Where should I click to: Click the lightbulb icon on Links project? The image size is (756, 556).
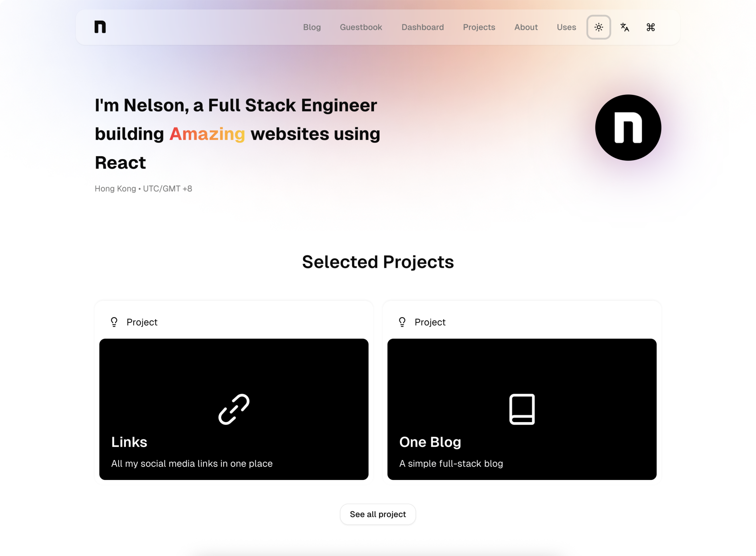(114, 322)
